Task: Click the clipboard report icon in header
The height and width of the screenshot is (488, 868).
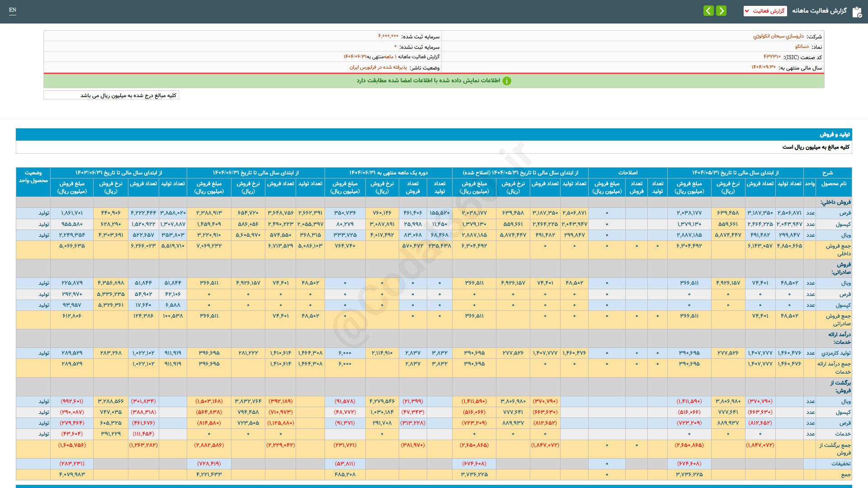Action: (x=857, y=12)
